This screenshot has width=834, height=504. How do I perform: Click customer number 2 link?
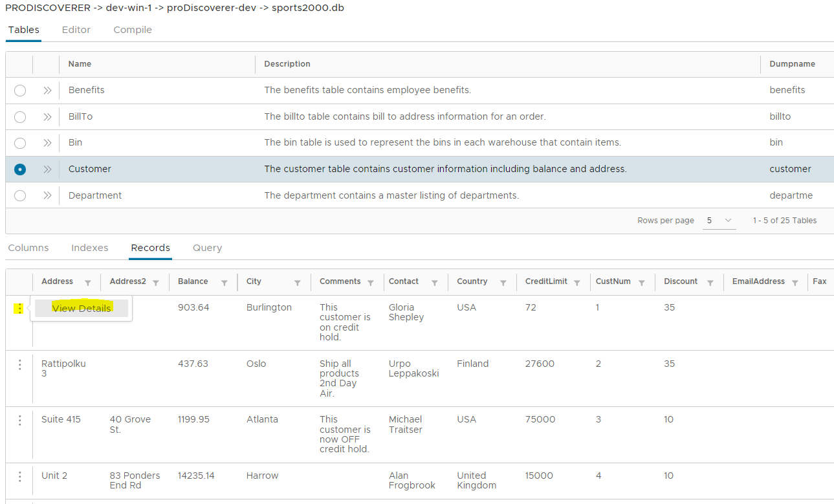(597, 363)
